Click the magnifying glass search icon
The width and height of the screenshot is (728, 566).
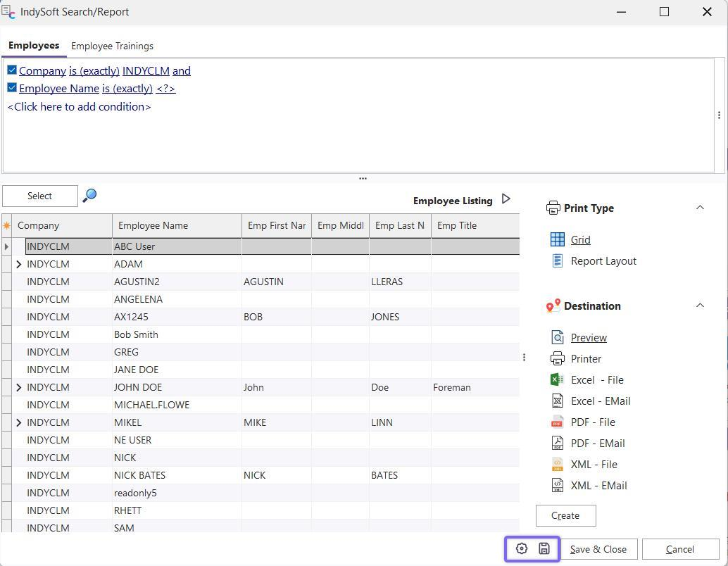89,196
